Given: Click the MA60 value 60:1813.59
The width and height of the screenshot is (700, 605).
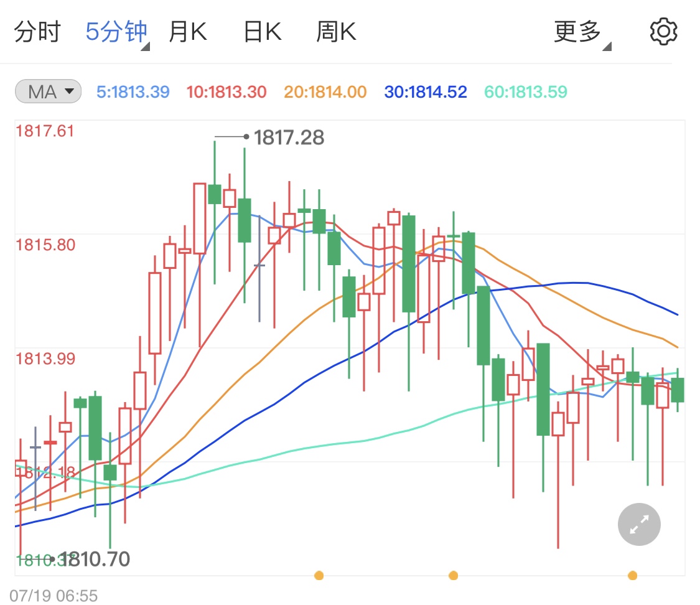Looking at the screenshot, I should (525, 92).
